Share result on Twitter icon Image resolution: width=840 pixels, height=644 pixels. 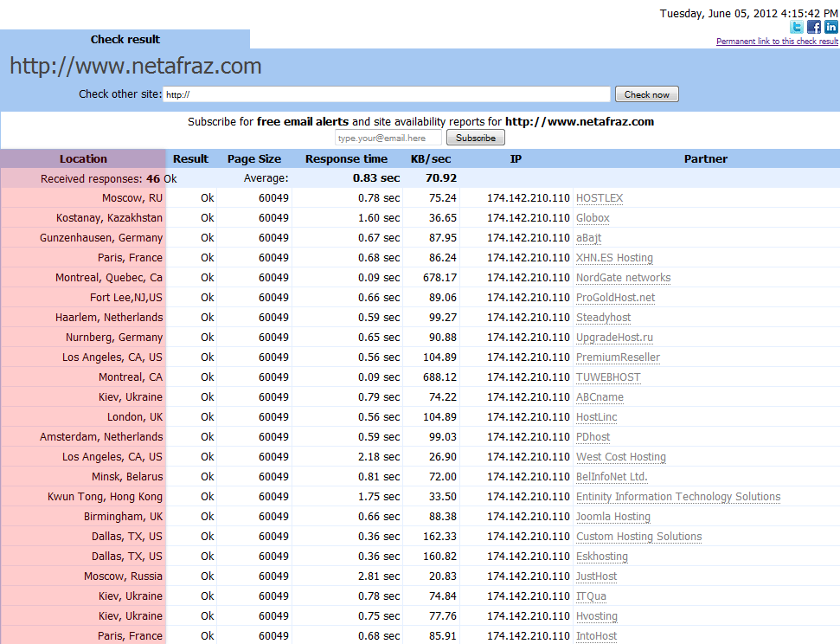click(x=797, y=27)
